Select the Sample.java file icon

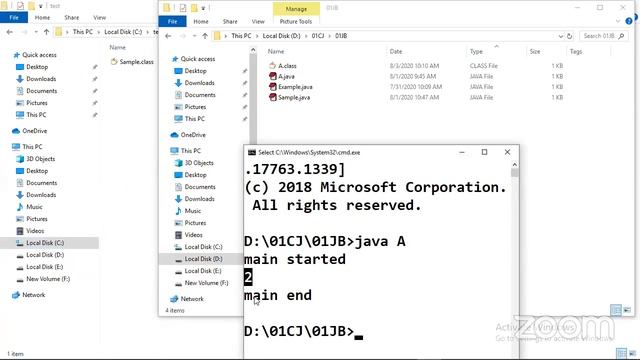(x=273, y=98)
